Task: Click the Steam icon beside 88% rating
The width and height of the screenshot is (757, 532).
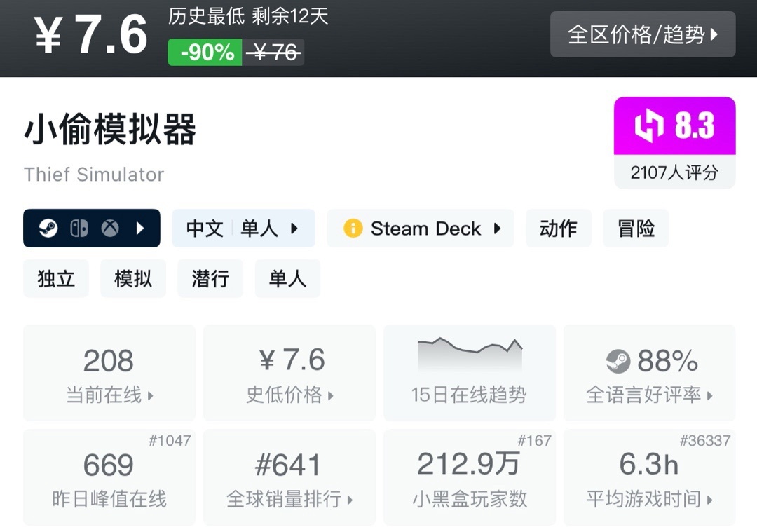Action: [618, 362]
